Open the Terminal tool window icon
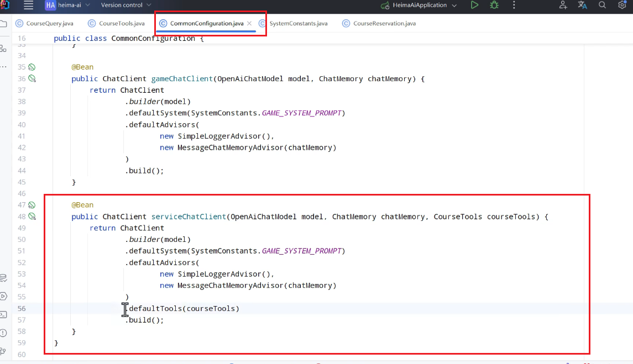Image resolution: width=633 pixels, height=364 pixels. (4, 315)
